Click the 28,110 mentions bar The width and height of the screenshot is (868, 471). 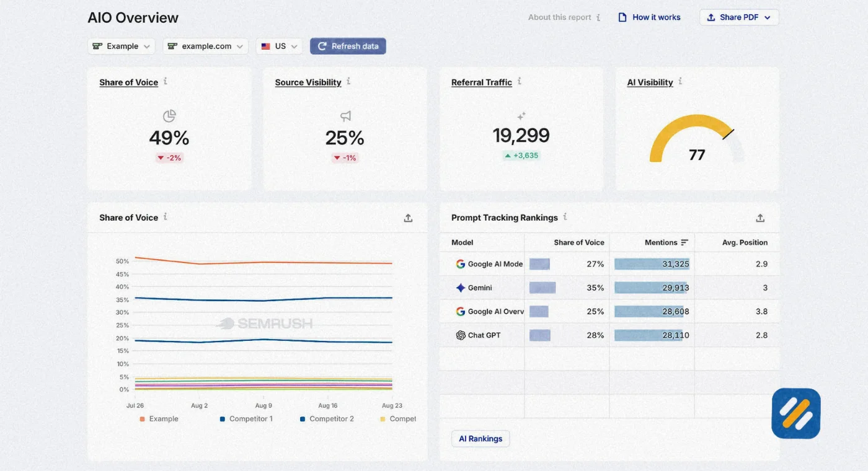click(648, 335)
